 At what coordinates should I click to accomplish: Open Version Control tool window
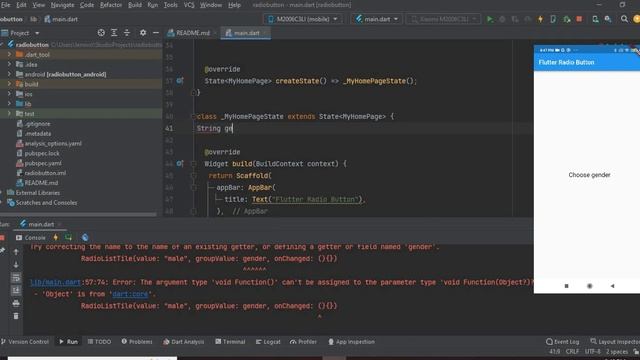25,342
